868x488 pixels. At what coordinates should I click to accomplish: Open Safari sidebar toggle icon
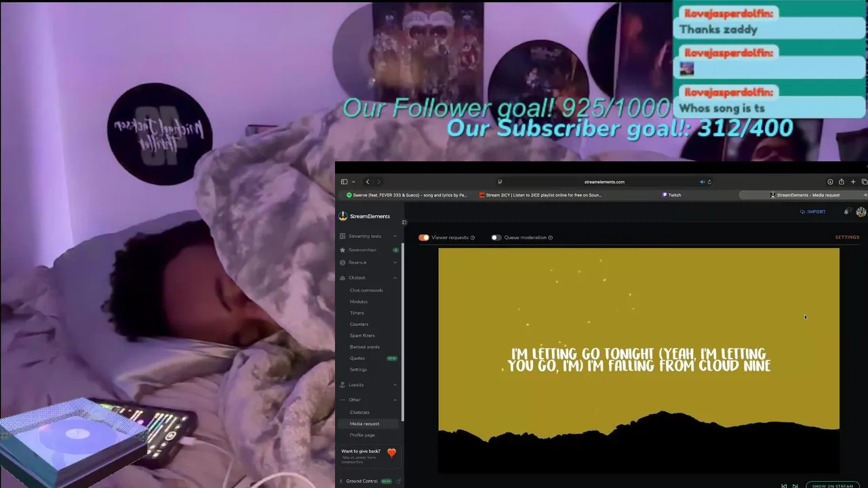(344, 182)
